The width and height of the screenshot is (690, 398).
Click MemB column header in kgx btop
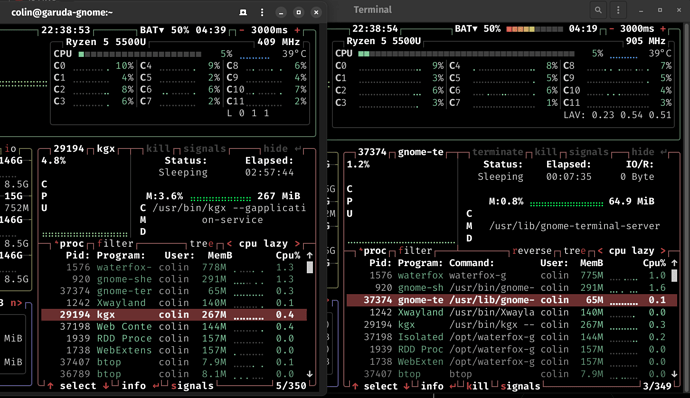point(220,256)
